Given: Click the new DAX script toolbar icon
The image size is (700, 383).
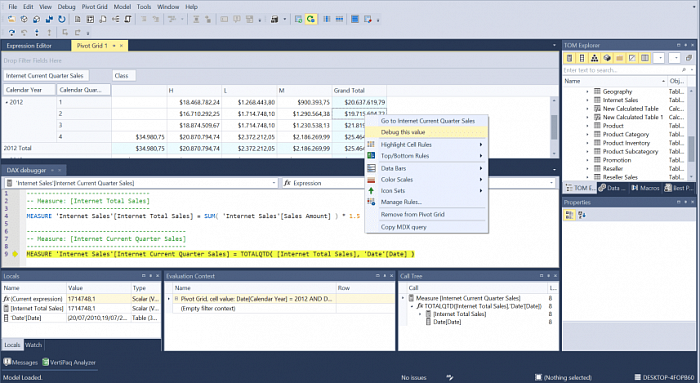Looking at the screenshot, I should point(103,19).
